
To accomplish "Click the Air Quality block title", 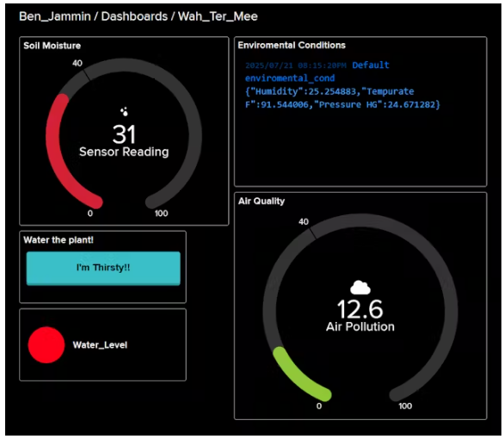I will [261, 201].
